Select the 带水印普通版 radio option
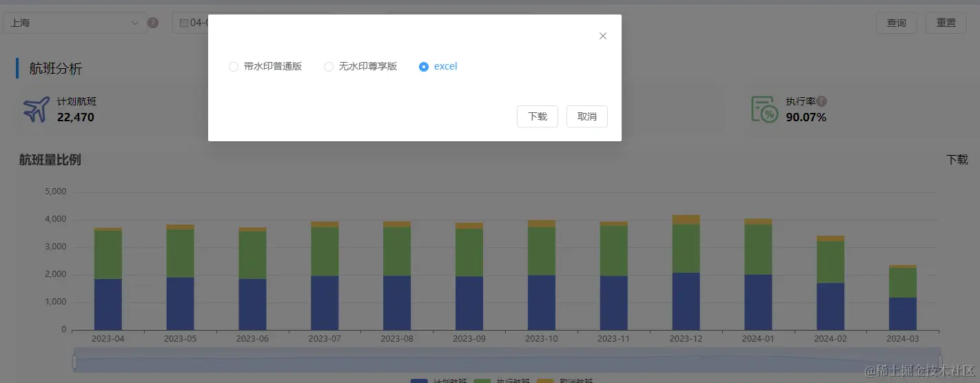Viewport: 980px width, 383px height. (x=265, y=67)
